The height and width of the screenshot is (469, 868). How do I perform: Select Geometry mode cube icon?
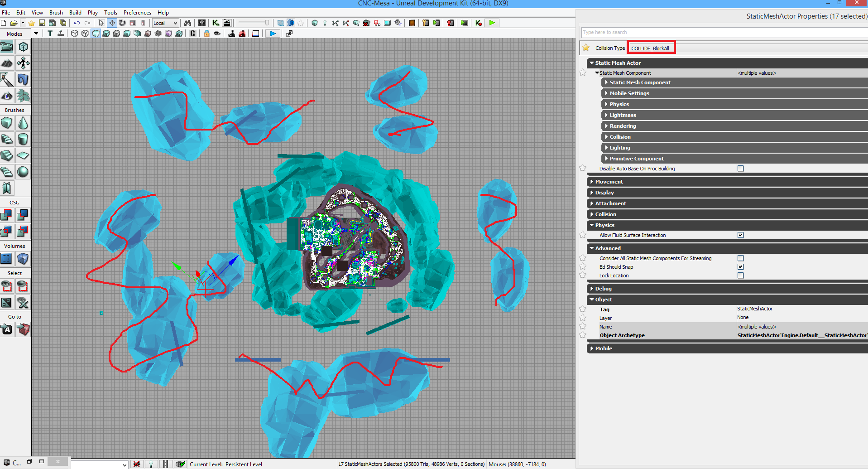tap(23, 47)
